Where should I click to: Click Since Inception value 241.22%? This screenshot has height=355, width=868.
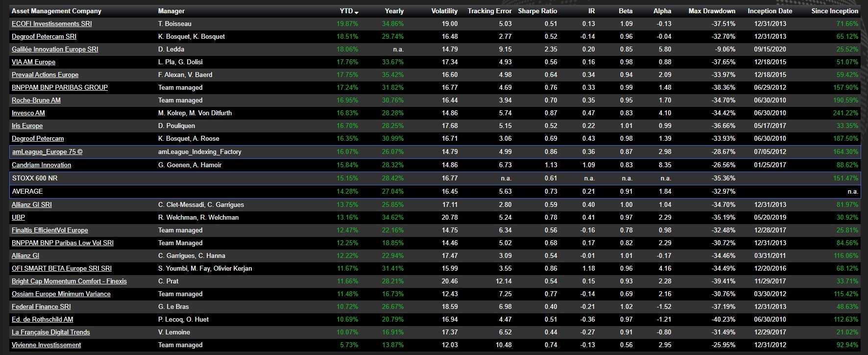[x=845, y=113]
